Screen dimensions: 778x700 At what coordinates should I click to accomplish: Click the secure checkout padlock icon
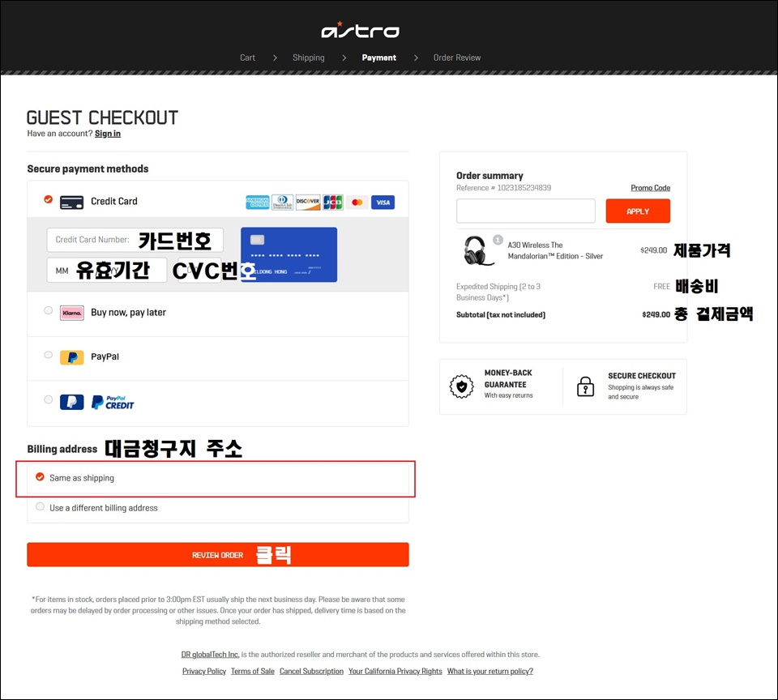(x=585, y=386)
